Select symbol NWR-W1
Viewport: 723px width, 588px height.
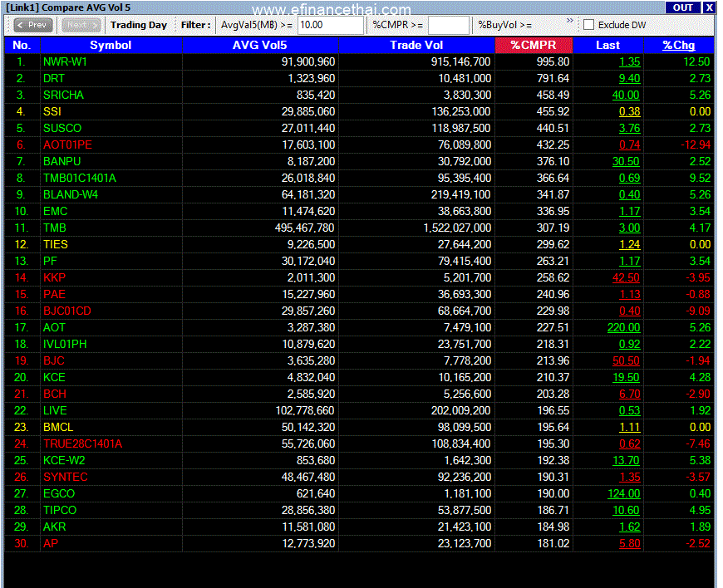coord(65,61)
